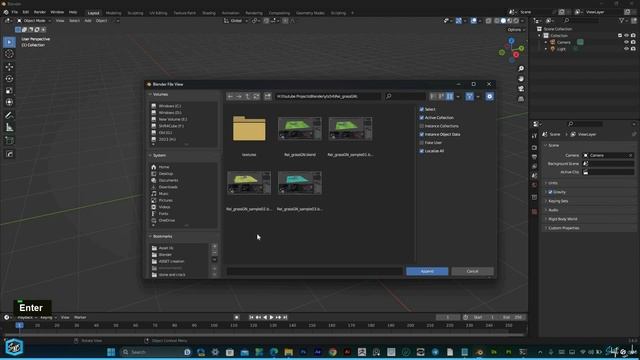Click the zoom magnifier in the viewport navigation

point(521,69)
